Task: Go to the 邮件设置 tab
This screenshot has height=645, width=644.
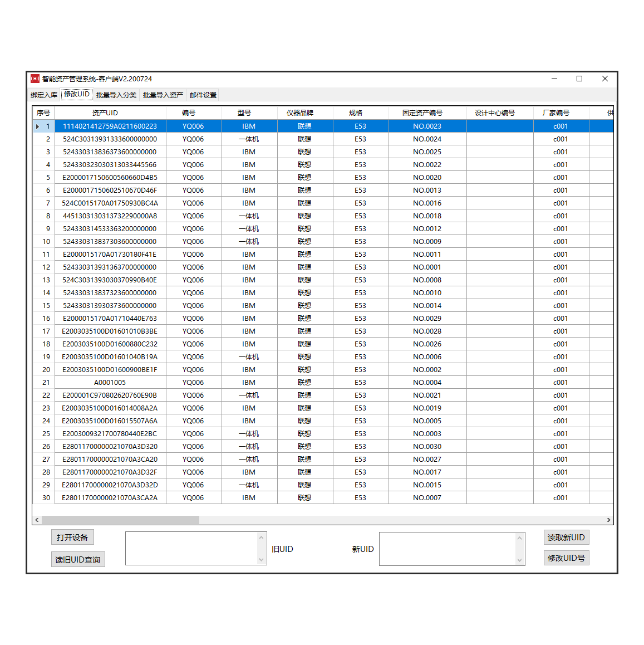Action: pyautogui.click(x=203, y=95)
